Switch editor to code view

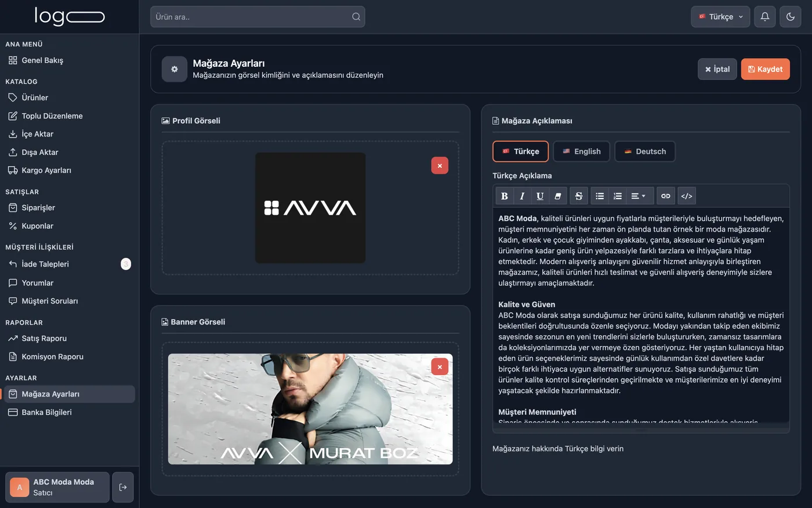[x=687, y=196]
